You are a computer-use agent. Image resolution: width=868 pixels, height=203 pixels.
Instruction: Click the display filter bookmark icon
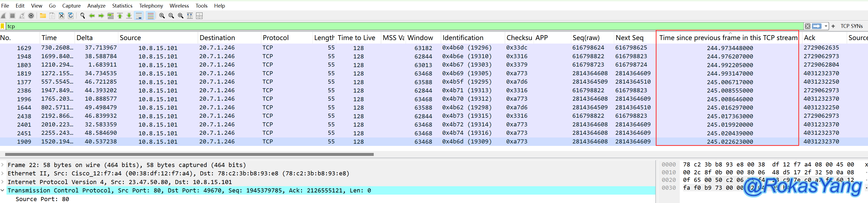tap(3, 26)
